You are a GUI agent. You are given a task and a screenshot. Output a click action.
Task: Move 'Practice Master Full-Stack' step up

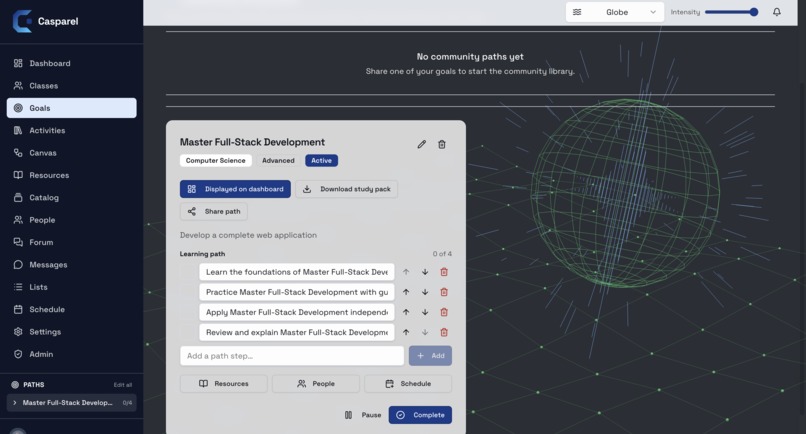pyautogui.click(x=406, y=292)
